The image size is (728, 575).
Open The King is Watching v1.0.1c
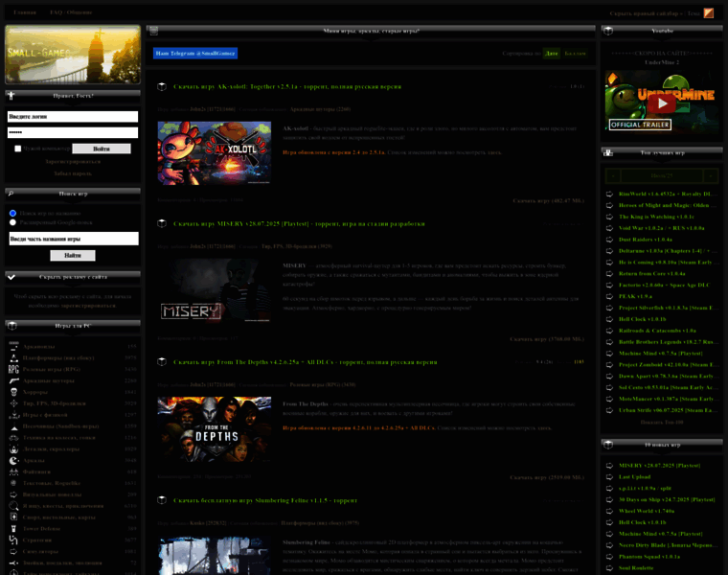(656, 217)
